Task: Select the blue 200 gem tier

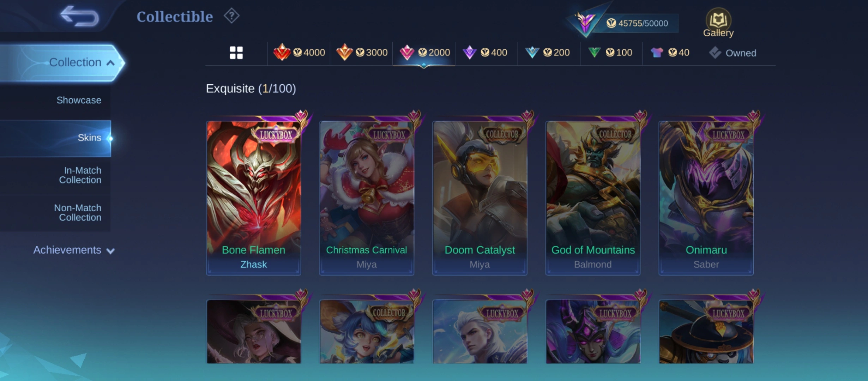Action: point(547,53)
